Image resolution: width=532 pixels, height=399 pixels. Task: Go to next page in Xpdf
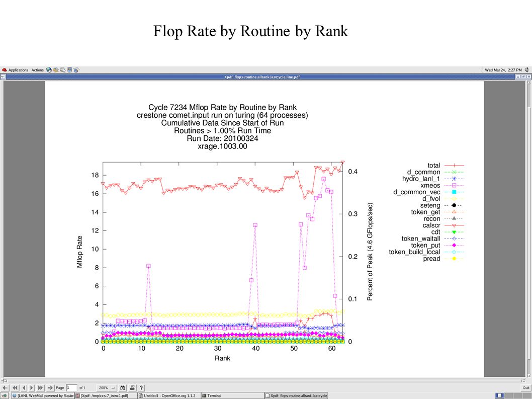(32, 387)
